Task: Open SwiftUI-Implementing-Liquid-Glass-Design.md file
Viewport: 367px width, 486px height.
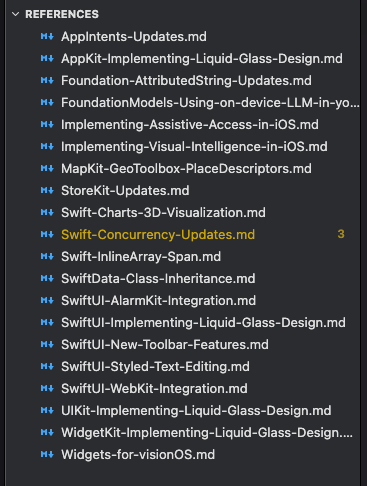Action: coord(203,323)
